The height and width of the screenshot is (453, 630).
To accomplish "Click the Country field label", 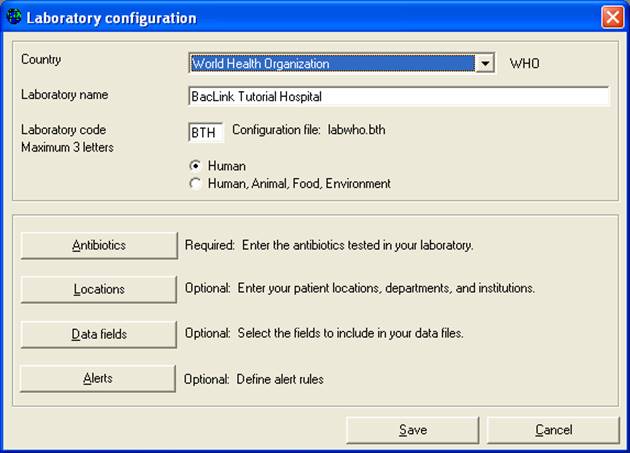I will click(41, 59).
